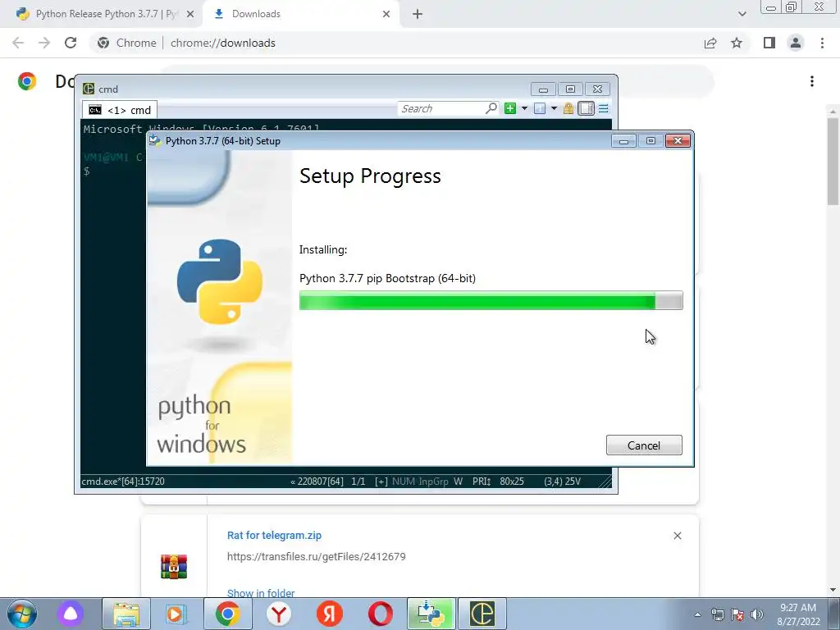This screenshot has height=630, width=840.
Task: Click the cmd window title icon
Action: (x=89, y=89)
